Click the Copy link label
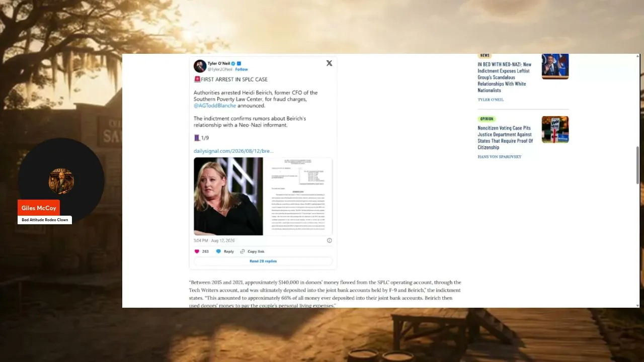The width and height of the screenshot is (644, 362). [256, 251]
